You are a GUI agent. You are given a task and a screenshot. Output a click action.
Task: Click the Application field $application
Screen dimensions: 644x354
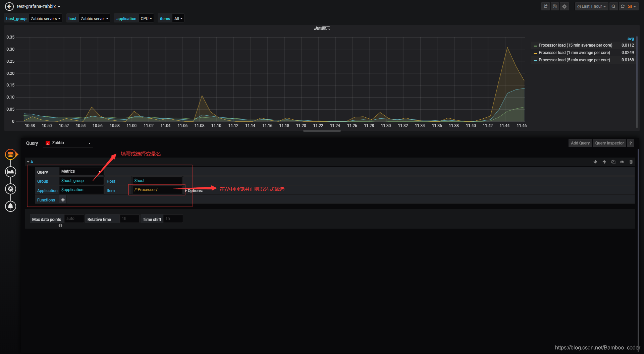pos(81,190)
